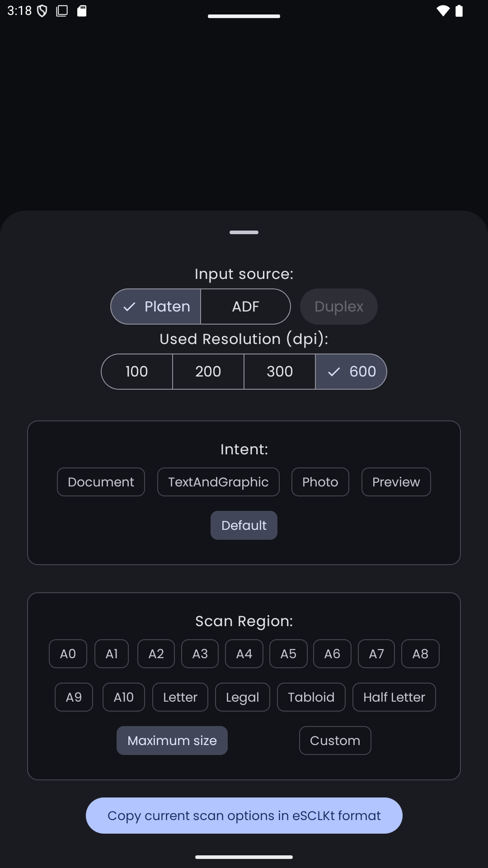Select Platen as input source
Image resolution: width=488 pixels, height=868 pixels.
156,307
